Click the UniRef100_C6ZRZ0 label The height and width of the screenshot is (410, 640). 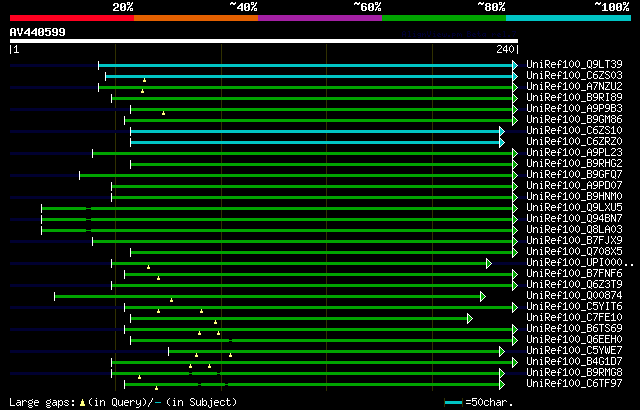tap(574, 141)
